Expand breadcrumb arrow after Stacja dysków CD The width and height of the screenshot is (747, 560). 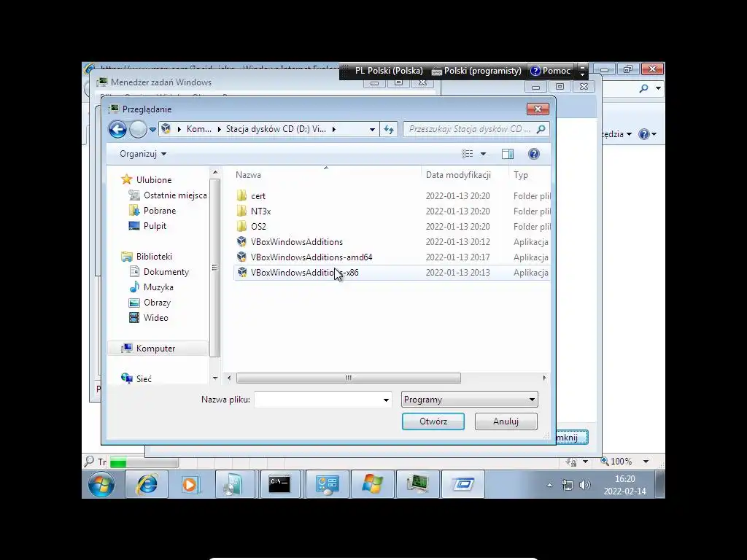click(334, 129)
